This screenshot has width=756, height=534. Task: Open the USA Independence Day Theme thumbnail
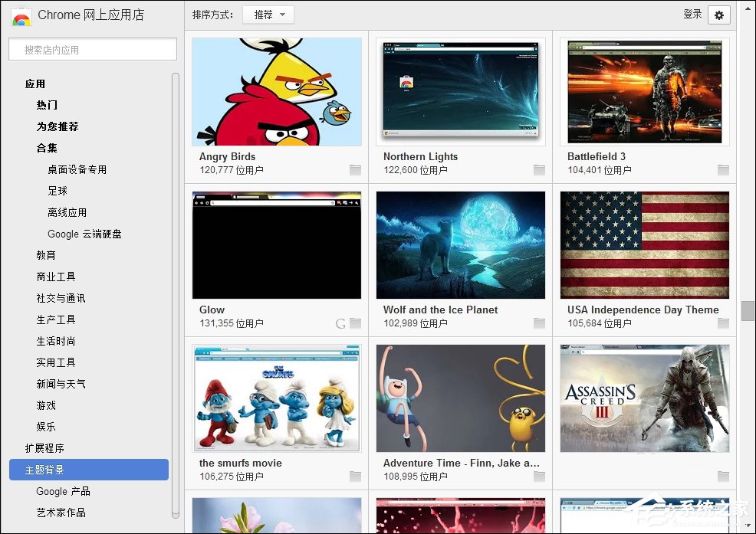[x=644, y=245]
